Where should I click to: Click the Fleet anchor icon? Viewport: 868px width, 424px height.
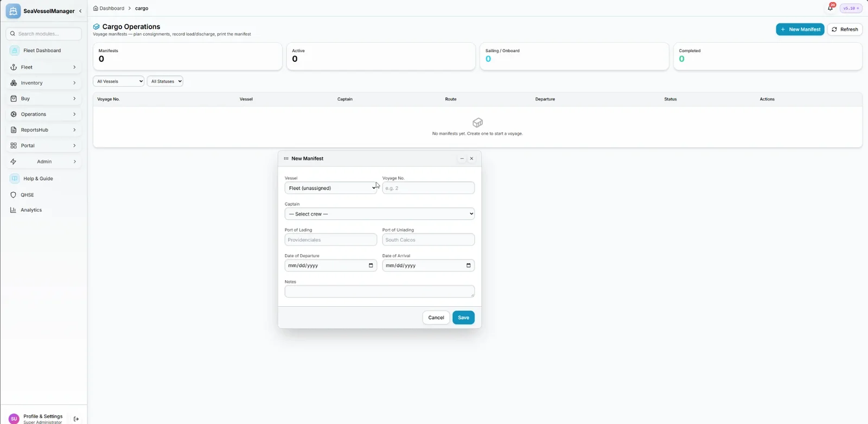point(14,67)
